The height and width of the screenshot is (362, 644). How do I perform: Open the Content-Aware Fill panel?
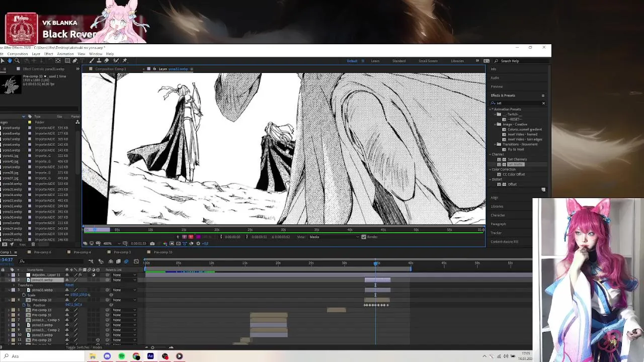tap(504, 242)
